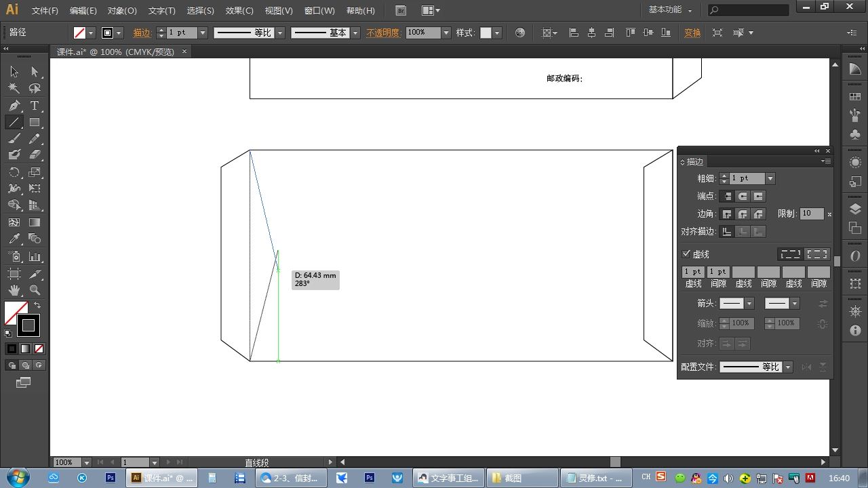
Task: Expand the 配置文件 profile dropdown in stroke panel
Action: coord(787,367)
